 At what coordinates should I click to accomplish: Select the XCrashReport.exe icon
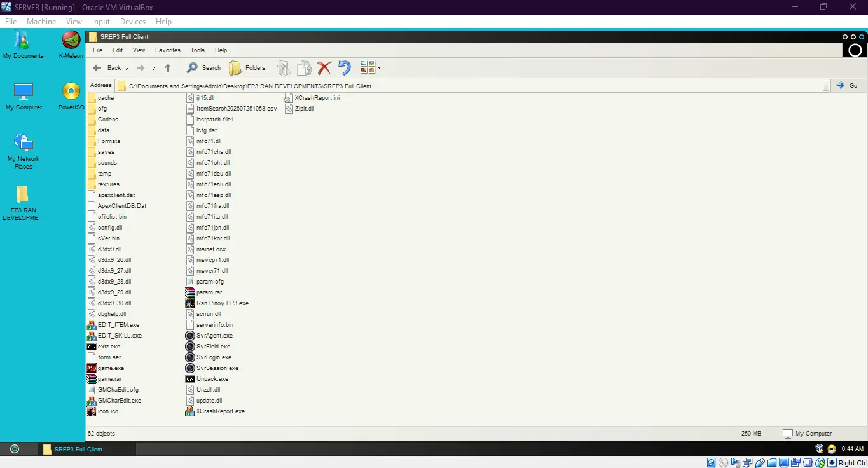point(190,411)
